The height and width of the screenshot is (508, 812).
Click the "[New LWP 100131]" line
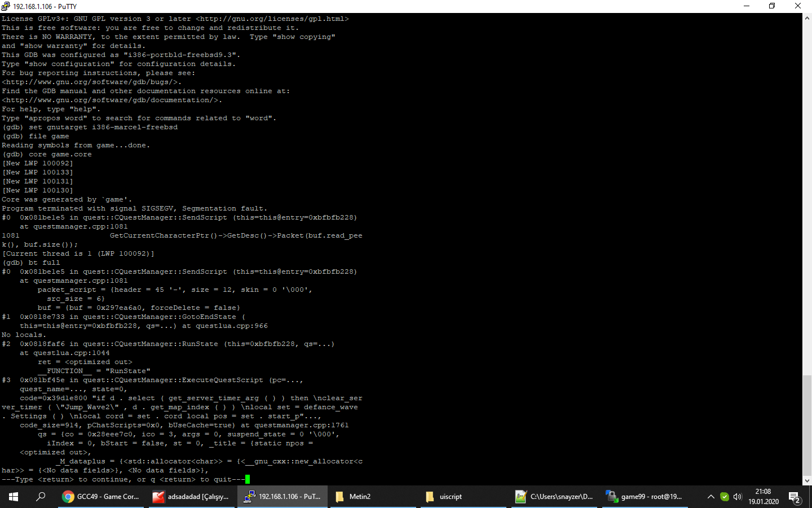(x=38, y=181)
